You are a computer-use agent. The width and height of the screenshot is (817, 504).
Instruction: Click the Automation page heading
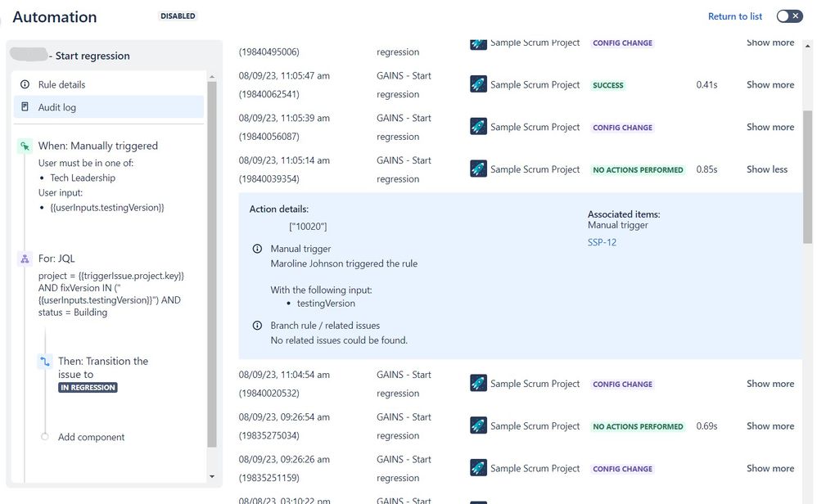55,16
